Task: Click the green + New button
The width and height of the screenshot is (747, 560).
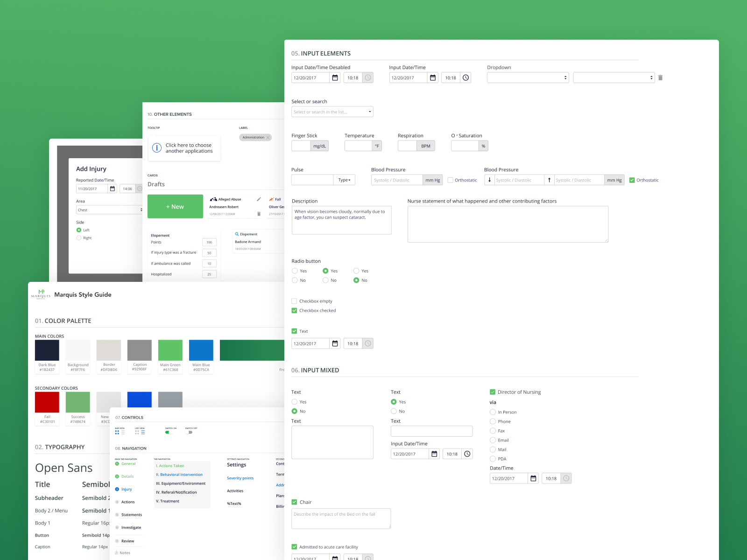Action: [175, 206]
